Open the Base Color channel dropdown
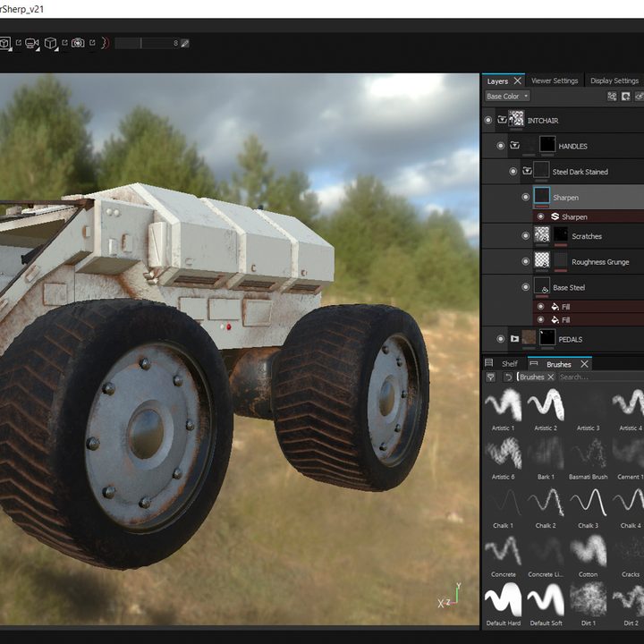Viewport: 644px width, 644px height. tap(507, 96)
